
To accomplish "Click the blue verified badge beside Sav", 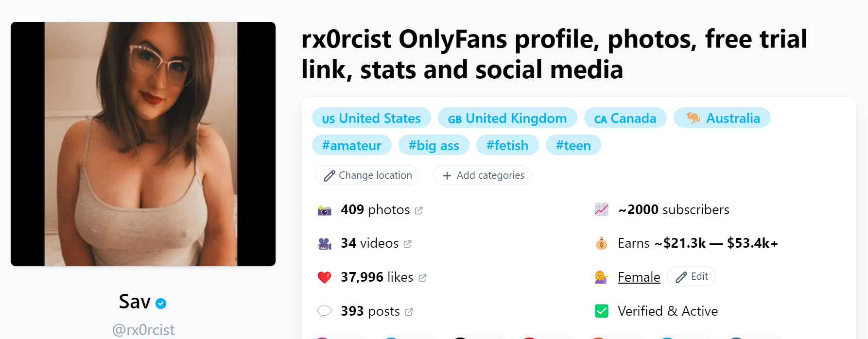I will (160, 303).
